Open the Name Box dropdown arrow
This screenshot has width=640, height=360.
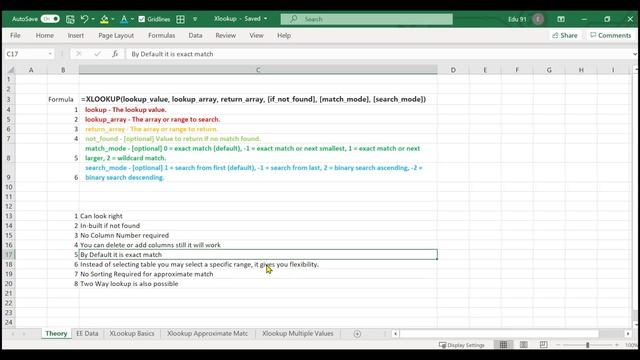pos(50,54)
